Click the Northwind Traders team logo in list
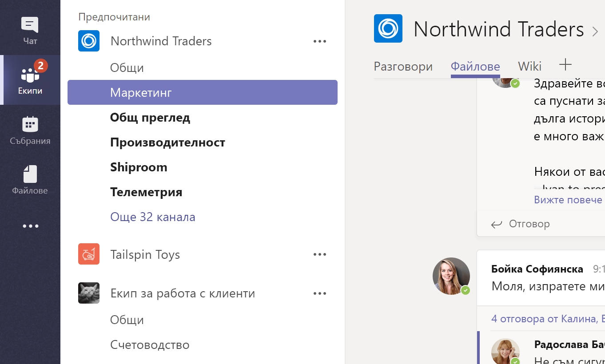 [89, 41]
